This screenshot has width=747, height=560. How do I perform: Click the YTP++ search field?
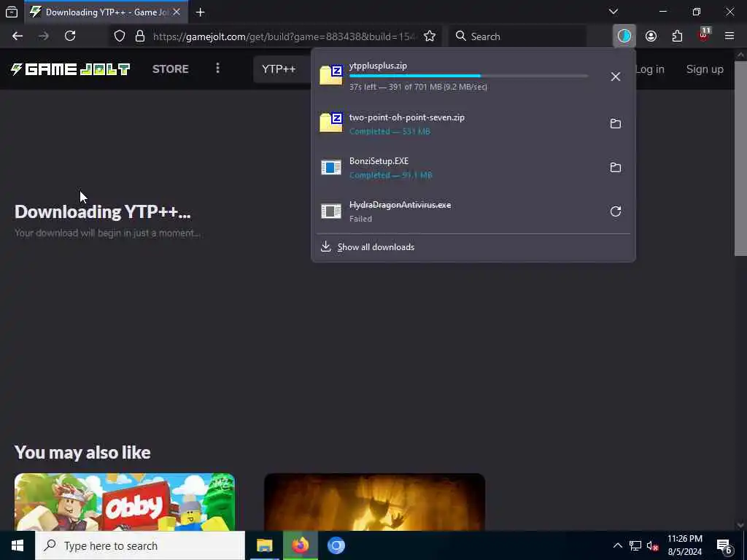[282, 69]
